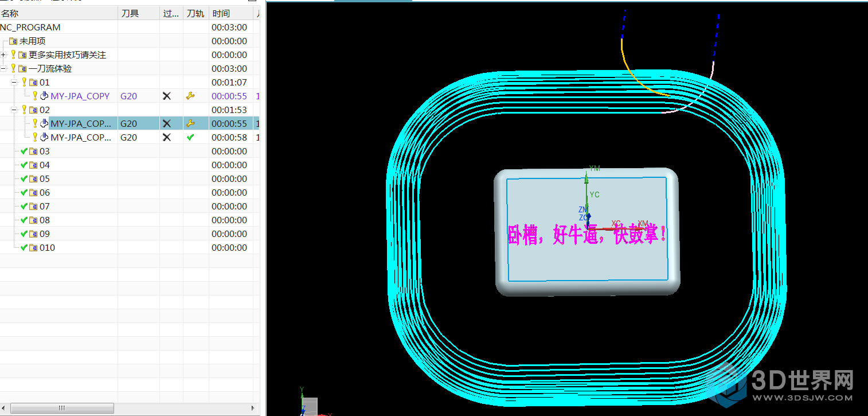Click the wrench toolpath icon in the purple MY-JPA_COPY row
Viewport: 868px width, 416px height.
[191, 96]
